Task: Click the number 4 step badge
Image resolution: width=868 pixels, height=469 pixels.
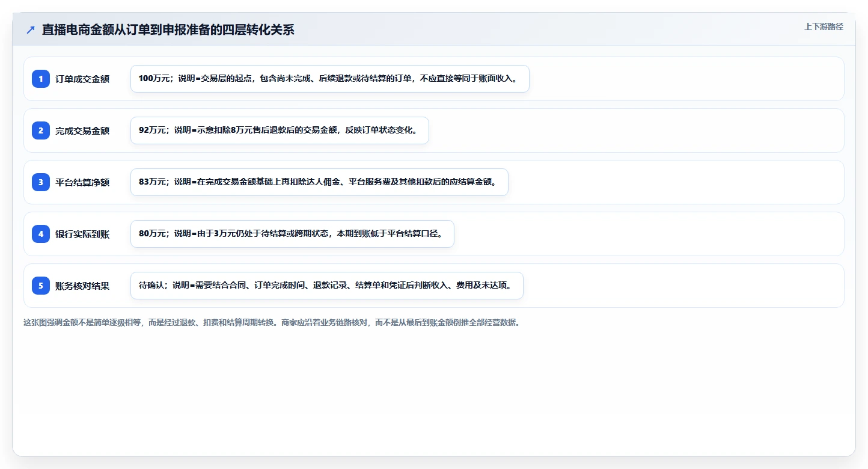Action: coord(41,234)
